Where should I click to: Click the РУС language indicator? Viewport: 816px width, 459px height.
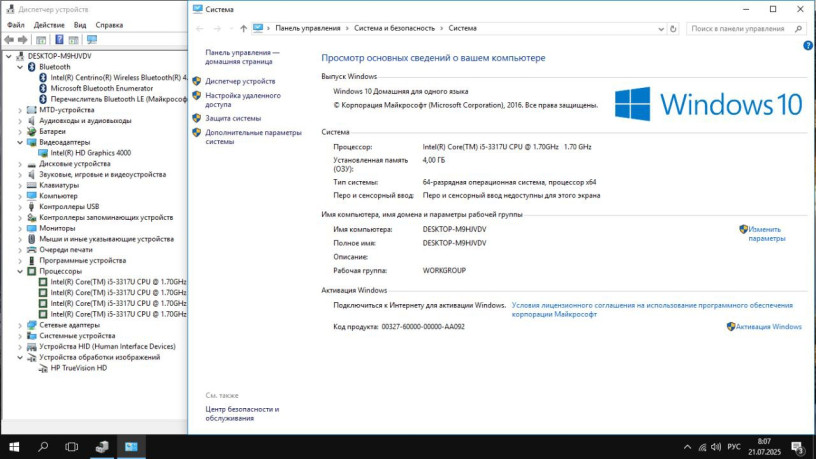734,447
